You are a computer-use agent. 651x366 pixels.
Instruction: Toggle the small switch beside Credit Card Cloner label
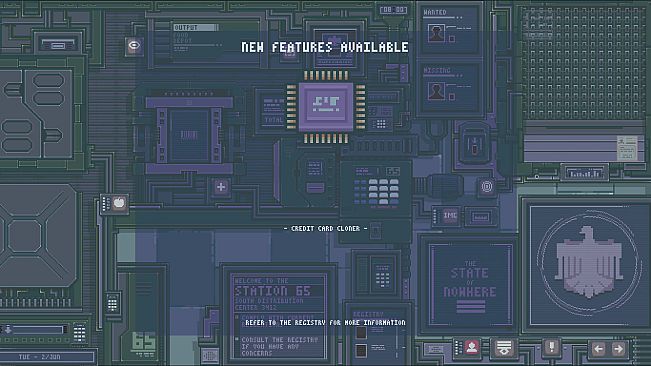click(x=375, y=230)
